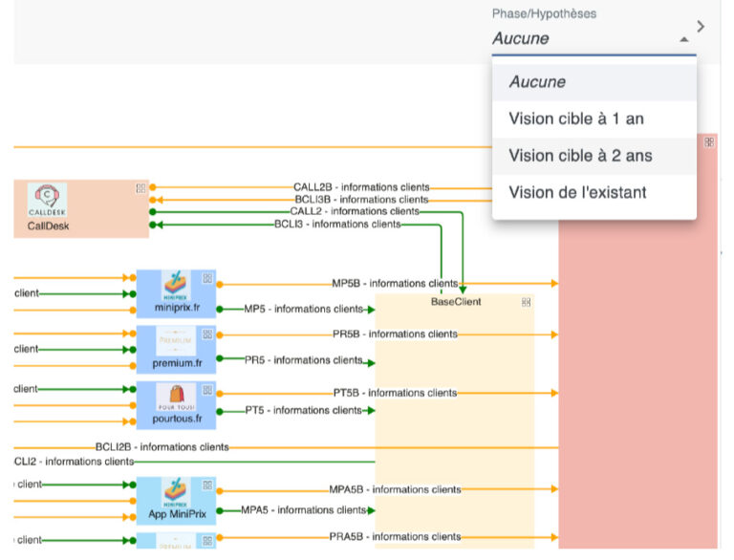734x560 pixels.
Task: Click the CallDesk headset logo
Action: [x=47, y=200]
